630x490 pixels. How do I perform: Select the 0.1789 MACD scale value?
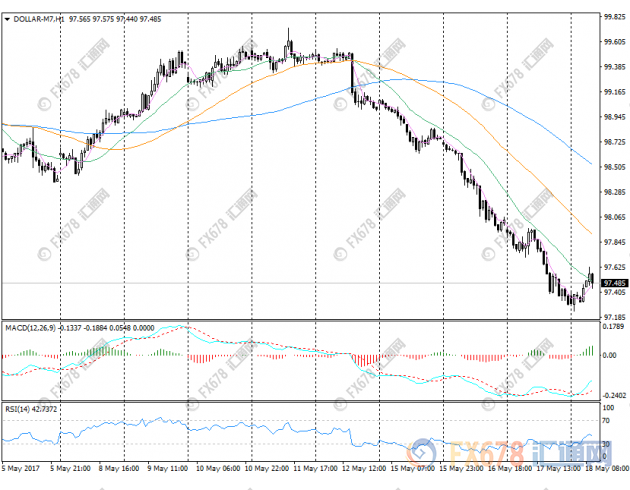613,326
